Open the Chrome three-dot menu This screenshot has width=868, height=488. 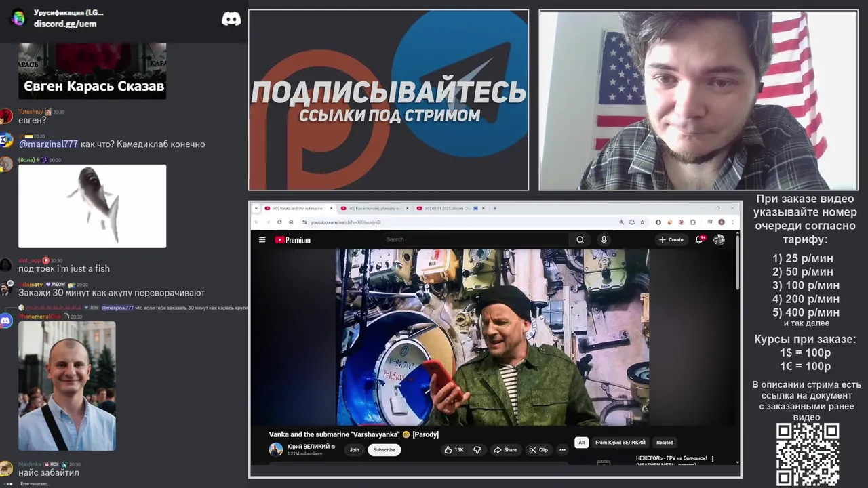(x=732, y=222)
